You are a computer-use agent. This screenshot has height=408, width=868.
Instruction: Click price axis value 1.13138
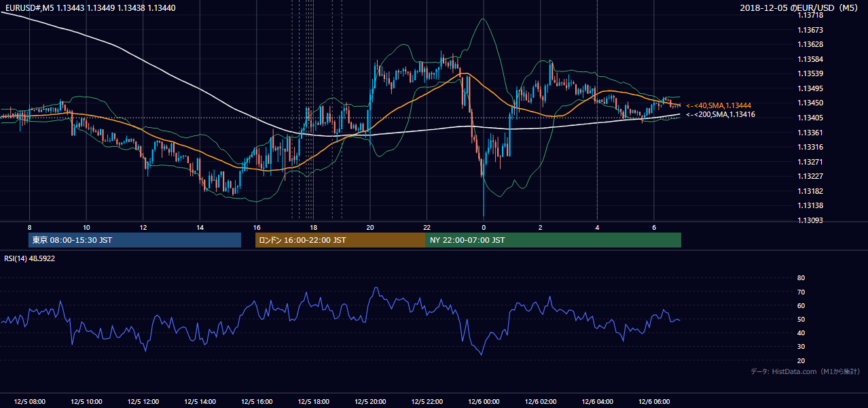(x=810, y=205)
